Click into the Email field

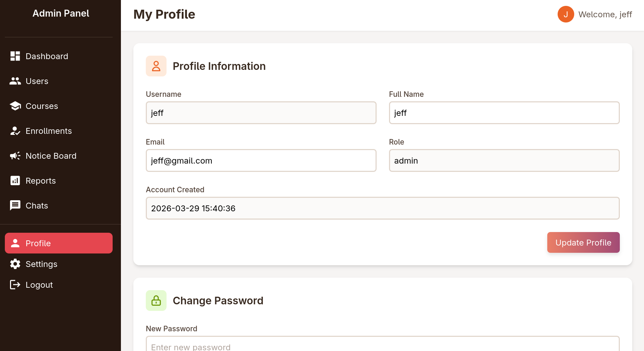(x=261, y=160)
